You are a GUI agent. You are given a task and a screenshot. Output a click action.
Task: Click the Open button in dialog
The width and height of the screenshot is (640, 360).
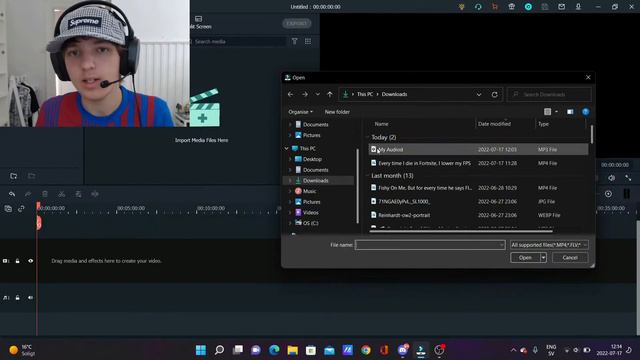click(525, 258)
